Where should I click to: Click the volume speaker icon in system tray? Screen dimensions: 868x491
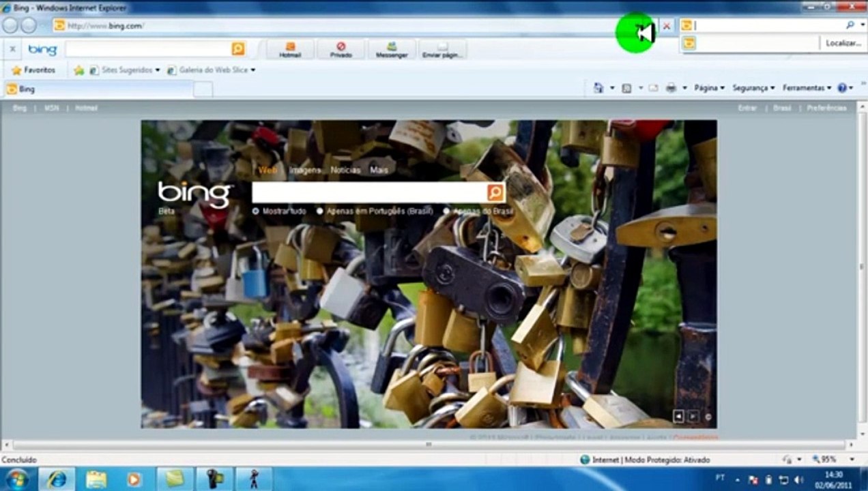pyautogui.click(x=799, y=479)
